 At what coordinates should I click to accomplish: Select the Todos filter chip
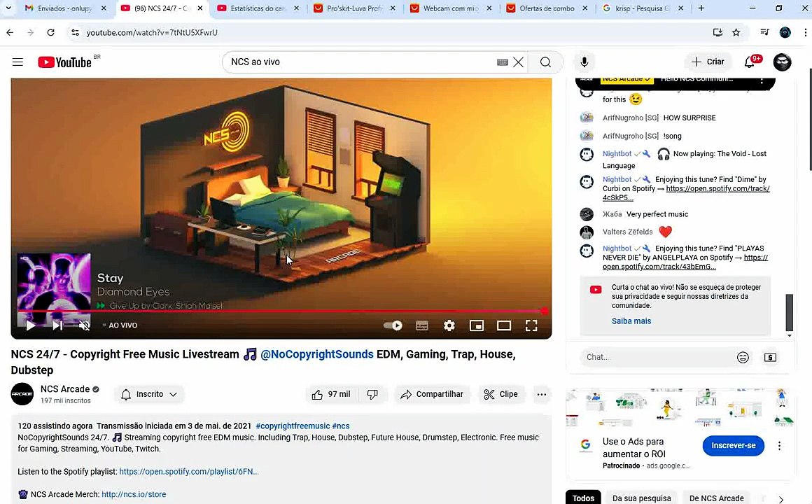[x=583, y=498]
